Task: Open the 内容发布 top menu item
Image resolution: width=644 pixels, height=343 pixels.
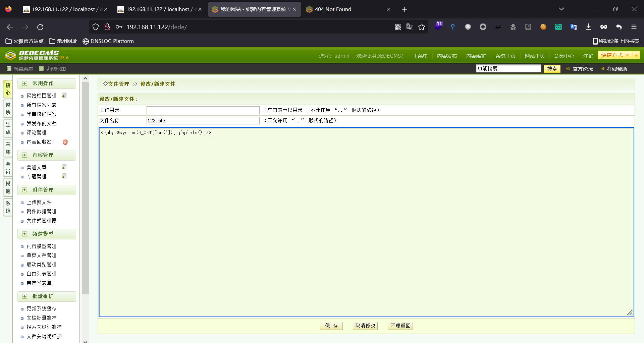Action: (447, 56)
